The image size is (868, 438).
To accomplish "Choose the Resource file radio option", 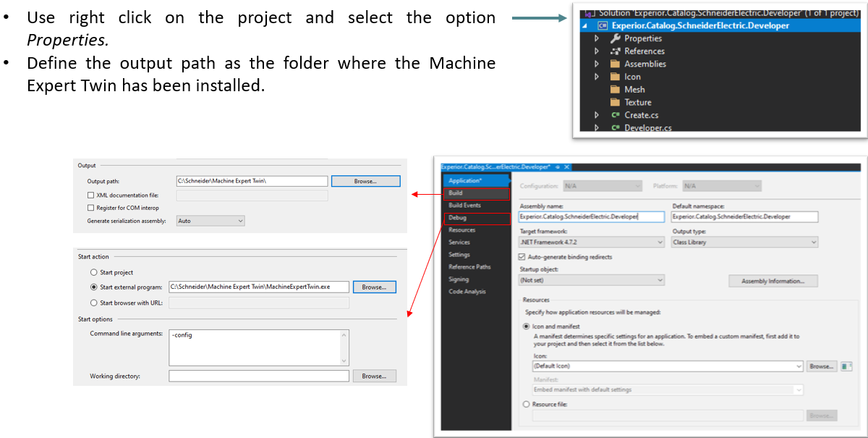I will tap(526, 405).
